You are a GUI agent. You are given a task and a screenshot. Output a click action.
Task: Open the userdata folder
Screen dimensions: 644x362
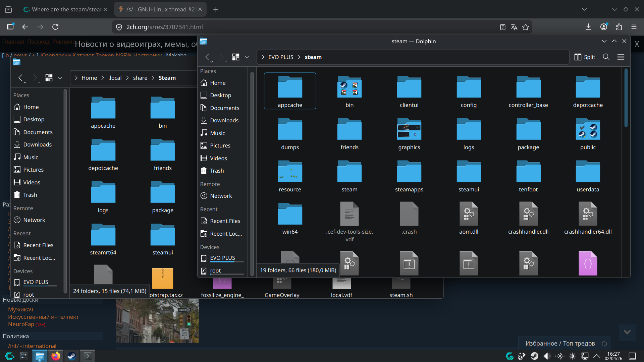coord(588,175)
